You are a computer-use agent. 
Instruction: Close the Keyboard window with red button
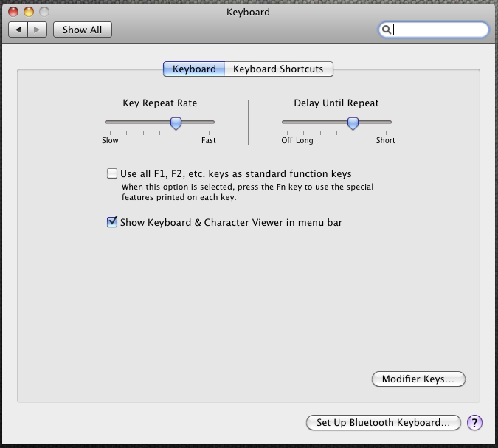pyautogui.click(x=13, y=12)
